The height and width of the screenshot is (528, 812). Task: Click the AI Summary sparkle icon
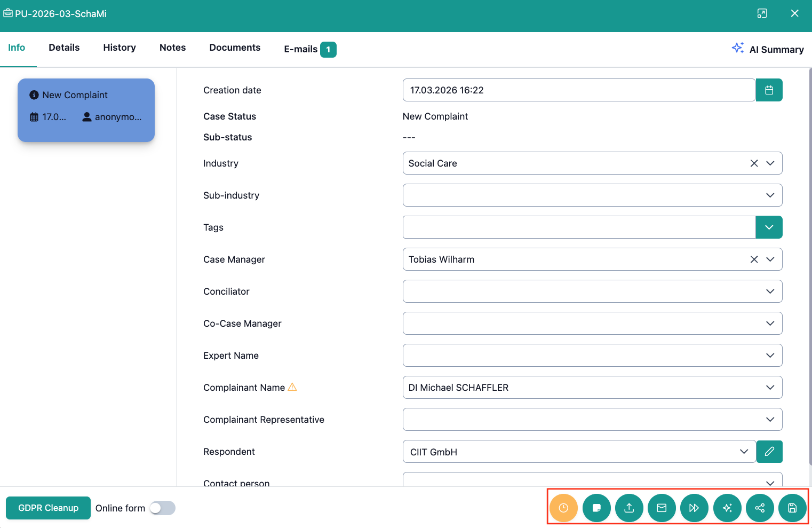point(738,48)
